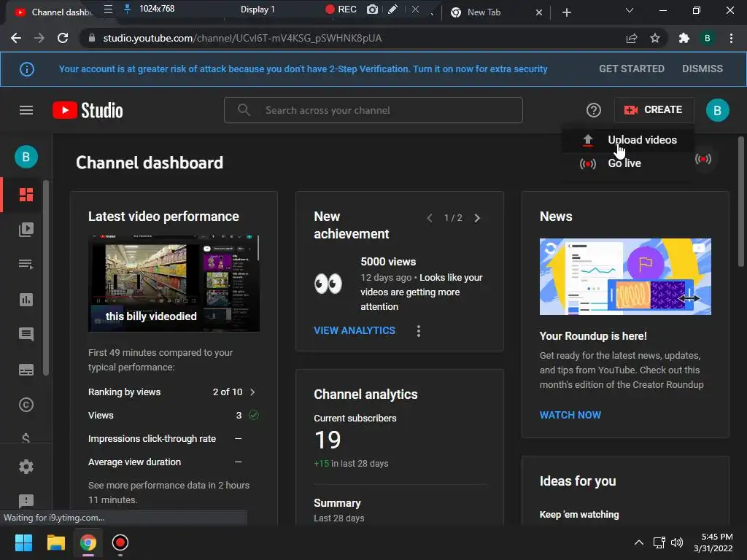
Task: Click the search across your channel field
Action: (x=373, y=111)
